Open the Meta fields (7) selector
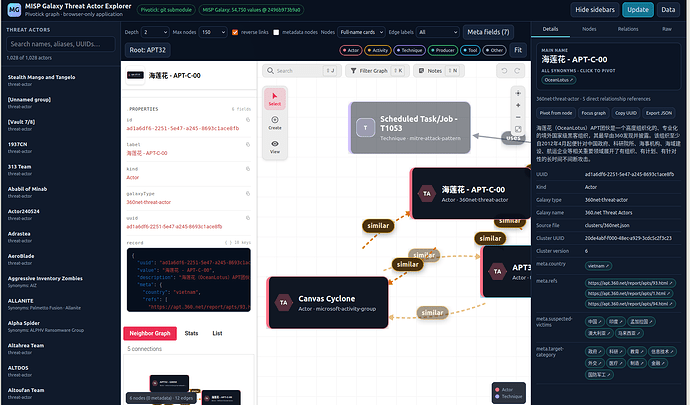This screenshot has width=690, height=405. pyautogui.click(x=488, y=32)
